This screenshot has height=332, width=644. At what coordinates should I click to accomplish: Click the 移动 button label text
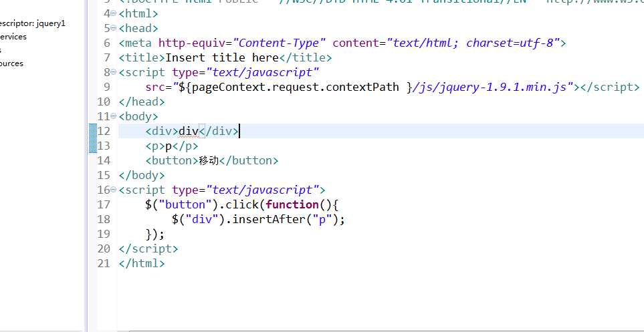point(209,160)
